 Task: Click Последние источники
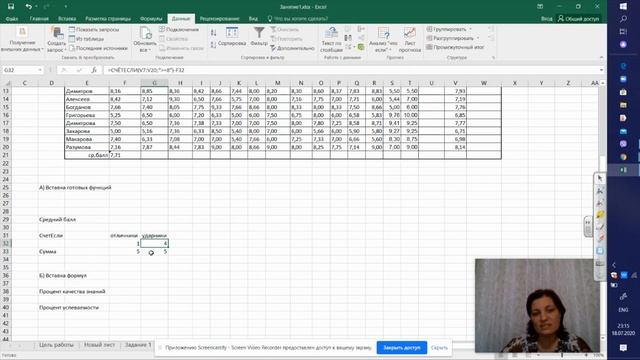tap(98, 48)
